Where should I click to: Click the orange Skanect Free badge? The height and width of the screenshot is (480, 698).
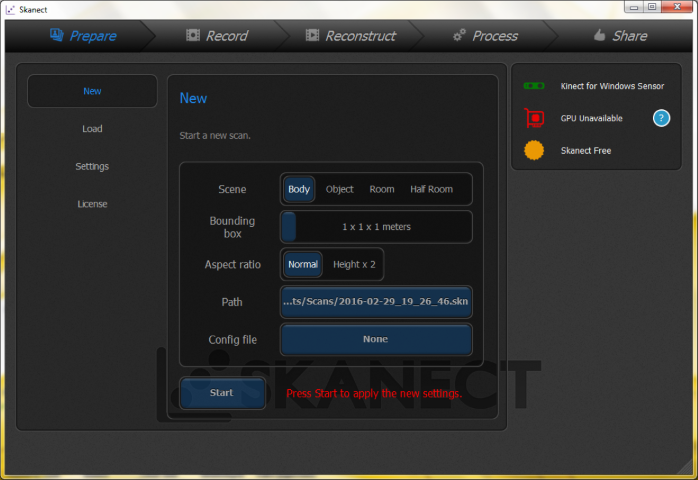point(534,150)
